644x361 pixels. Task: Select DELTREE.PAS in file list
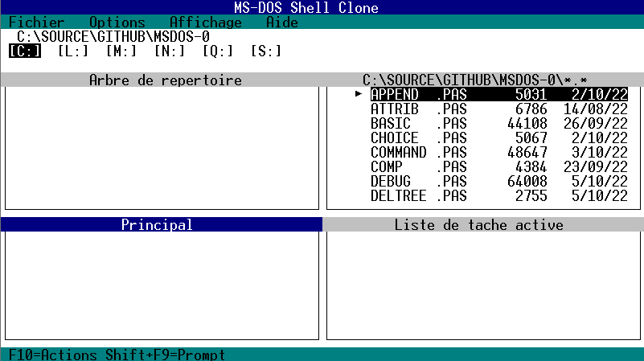point(418,196)
